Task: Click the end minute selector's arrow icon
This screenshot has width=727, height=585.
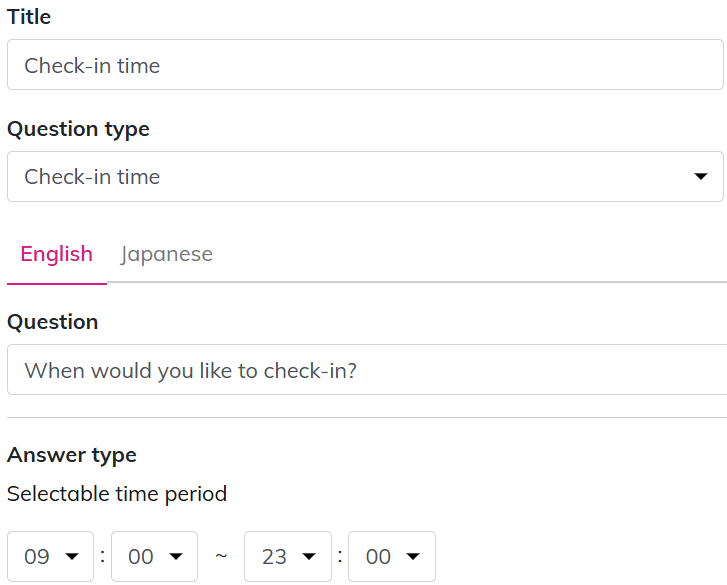Action: (x=413, y=557)
